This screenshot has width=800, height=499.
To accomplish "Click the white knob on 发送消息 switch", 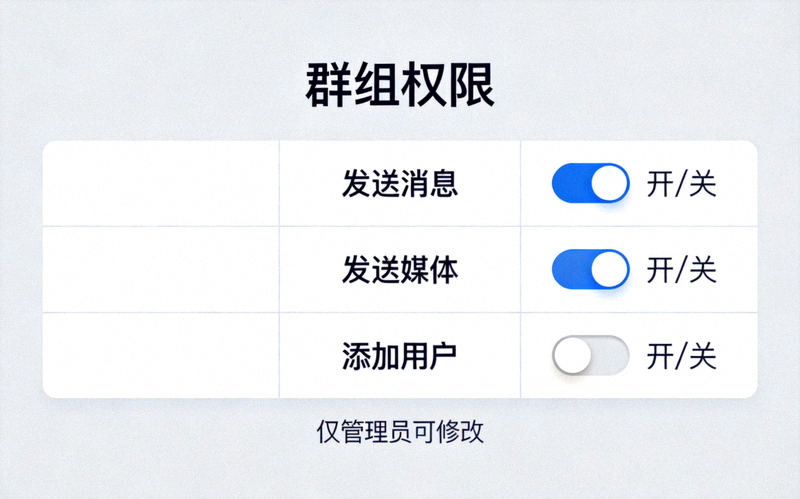I will click(610, 184).
